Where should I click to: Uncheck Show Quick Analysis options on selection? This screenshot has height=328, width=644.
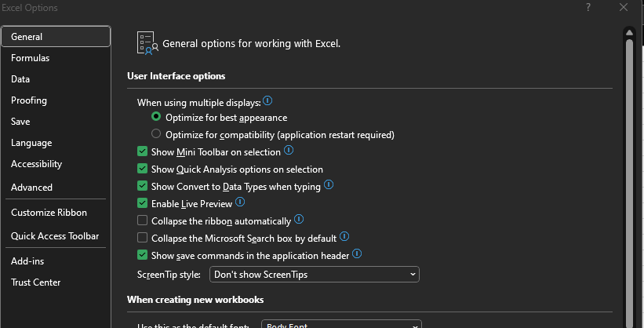point(142,169)
